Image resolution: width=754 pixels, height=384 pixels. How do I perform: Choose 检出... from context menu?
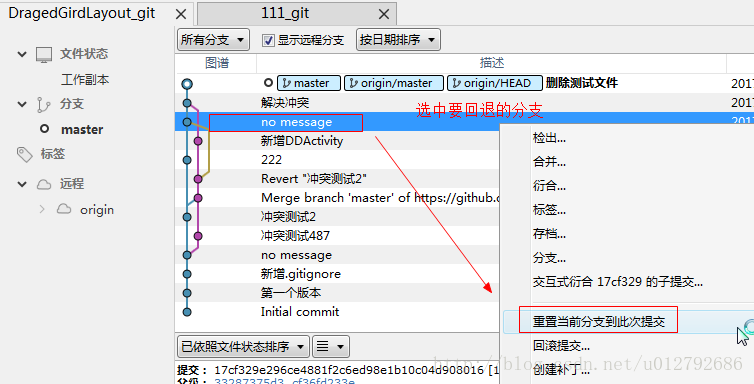pyautogui.click(x=549, y=138)
